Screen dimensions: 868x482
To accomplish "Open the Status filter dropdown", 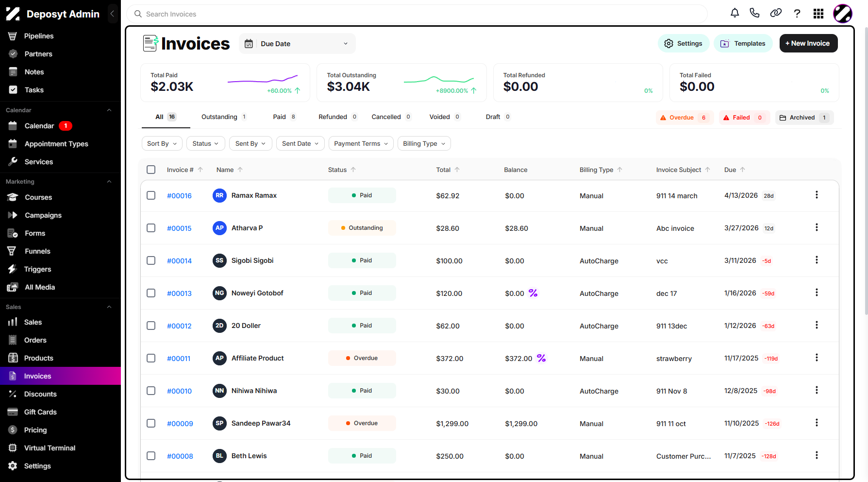I will [x=206, y=143].
